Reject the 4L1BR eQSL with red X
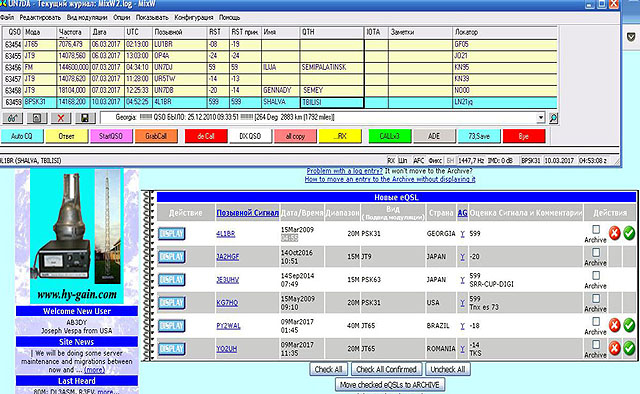This screenshot has height=394, width=640. [x=614, y=234]
